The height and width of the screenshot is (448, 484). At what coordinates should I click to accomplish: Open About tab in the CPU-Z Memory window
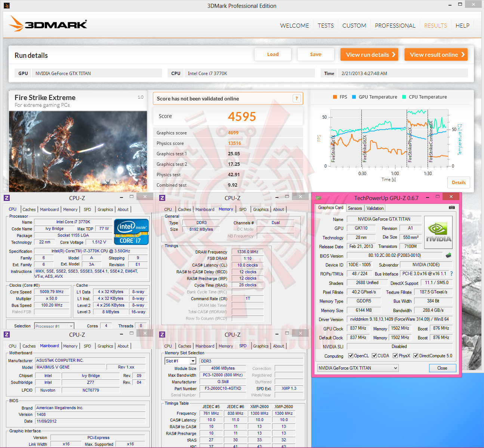[x=278, y=209]
